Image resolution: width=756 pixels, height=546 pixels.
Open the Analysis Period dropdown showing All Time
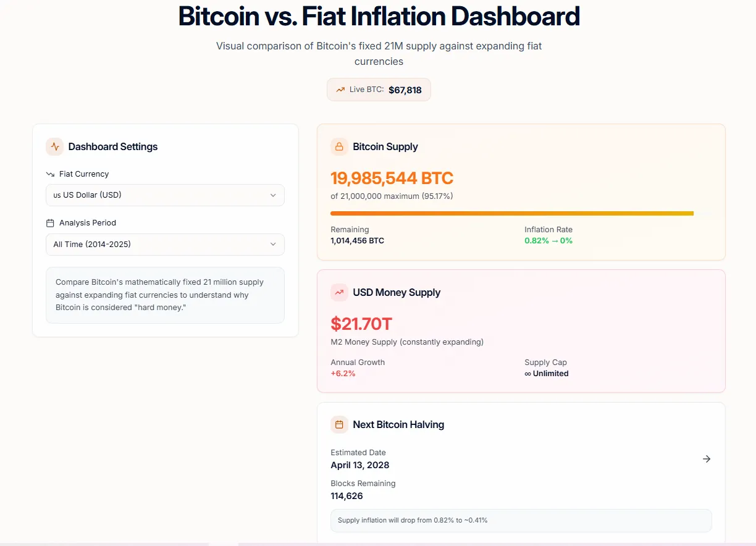[x=165, y=245]
